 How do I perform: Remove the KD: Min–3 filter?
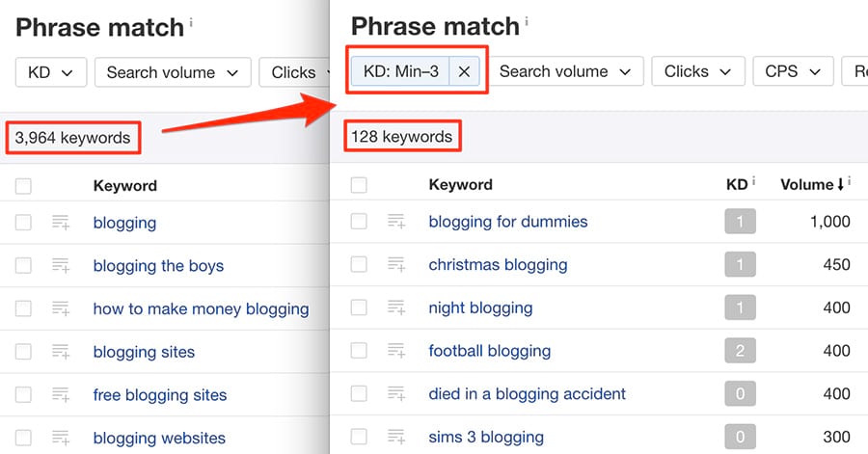(464, 71)
